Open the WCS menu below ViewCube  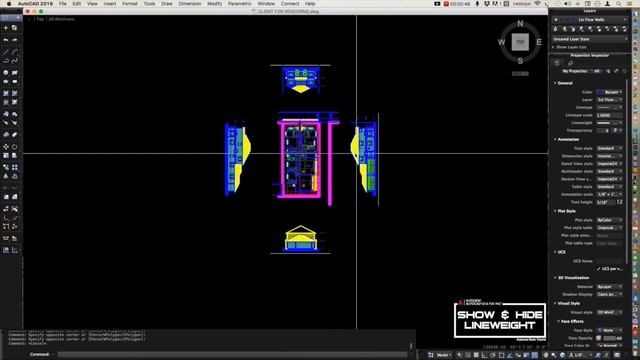pyautogui.click(x=520, y=73)
